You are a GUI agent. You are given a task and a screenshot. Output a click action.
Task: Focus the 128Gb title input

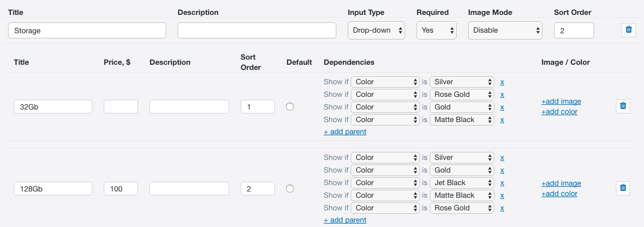(x=53, y=189)
